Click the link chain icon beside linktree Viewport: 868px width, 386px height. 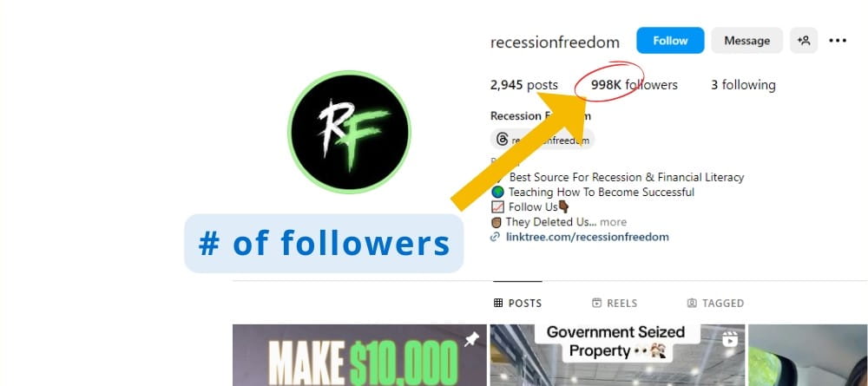[496, 237]
